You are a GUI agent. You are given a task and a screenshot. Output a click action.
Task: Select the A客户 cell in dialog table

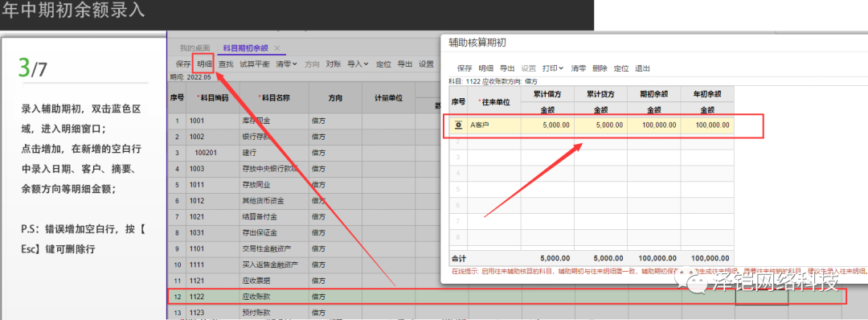pos(494,125)
